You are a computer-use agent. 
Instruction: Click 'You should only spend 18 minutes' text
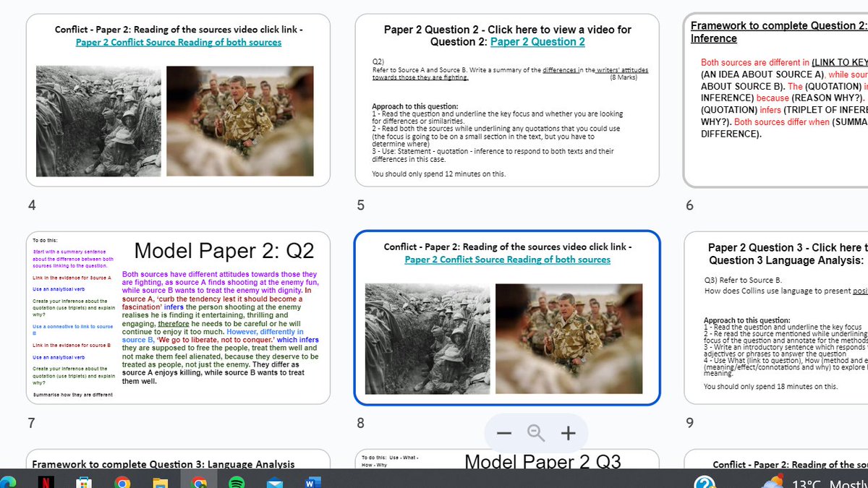tap(771, 387)
